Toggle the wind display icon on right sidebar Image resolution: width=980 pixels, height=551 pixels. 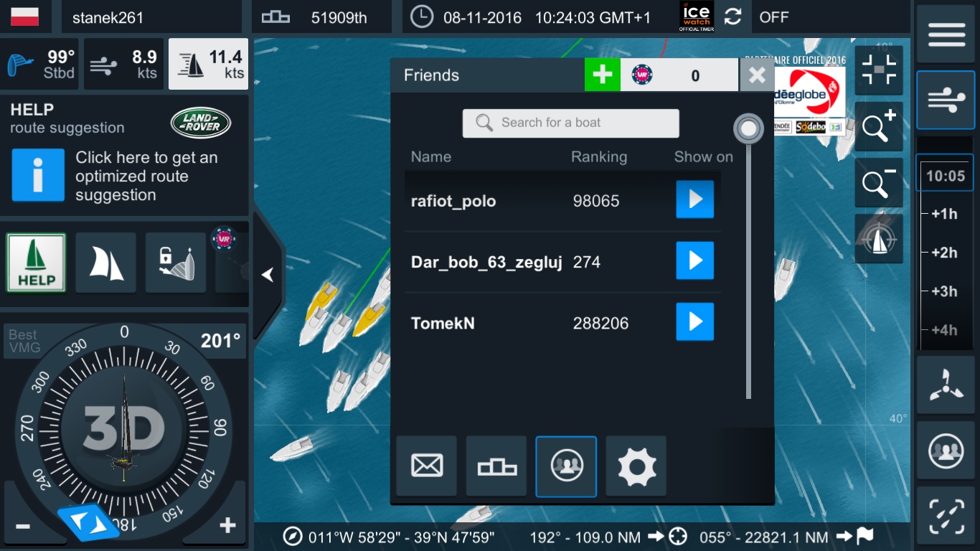point(946,100)
